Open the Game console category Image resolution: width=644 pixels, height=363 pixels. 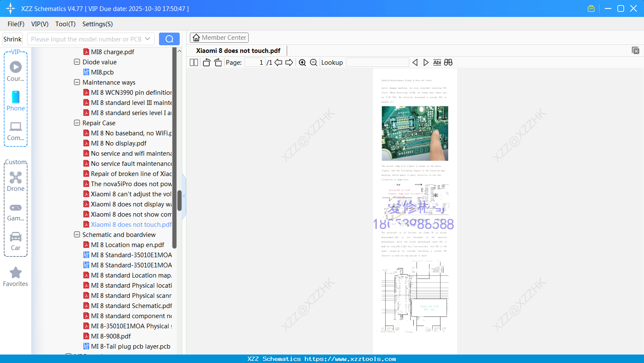coord(16,212)
